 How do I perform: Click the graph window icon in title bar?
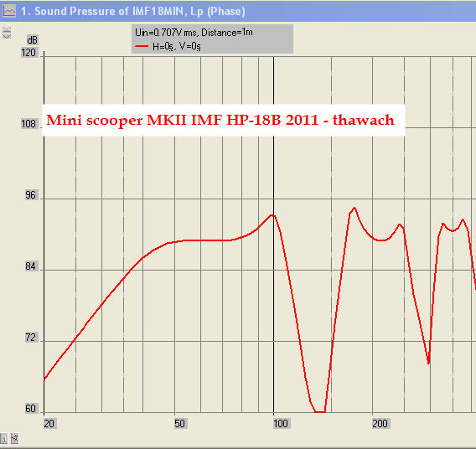[9, 11]
